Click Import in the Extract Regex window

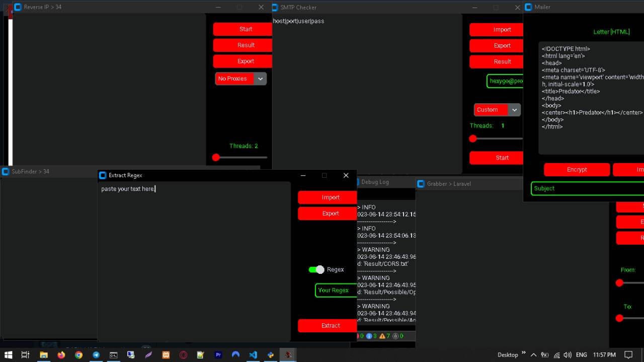328,197
